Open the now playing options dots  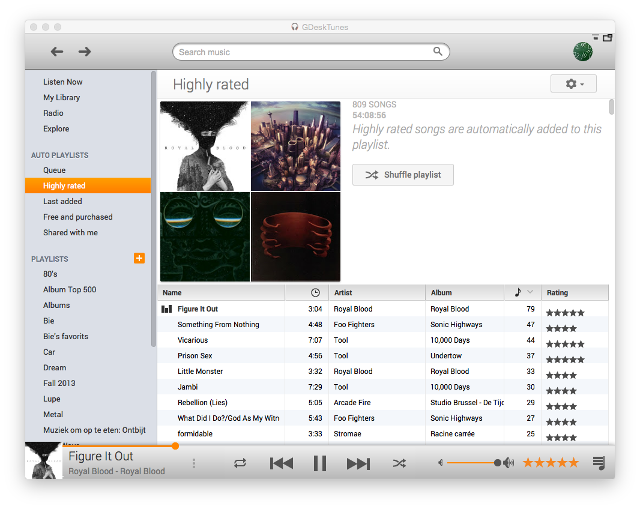coord(194,463)
